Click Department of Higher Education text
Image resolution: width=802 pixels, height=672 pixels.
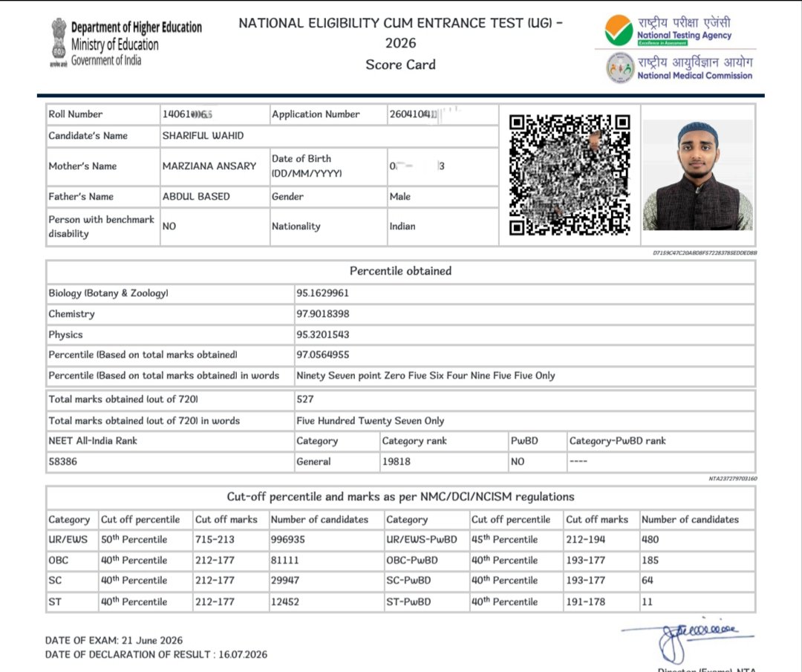(137, 27)
